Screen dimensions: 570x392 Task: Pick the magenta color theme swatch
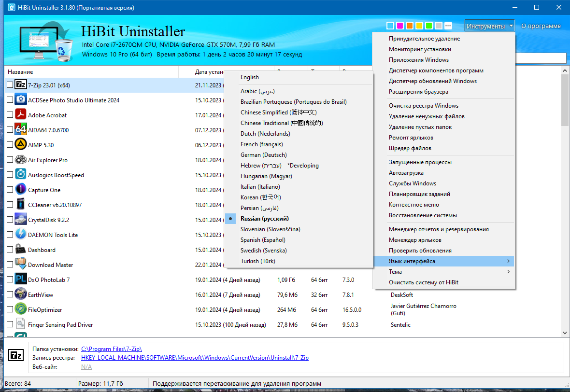coord(400,26)
